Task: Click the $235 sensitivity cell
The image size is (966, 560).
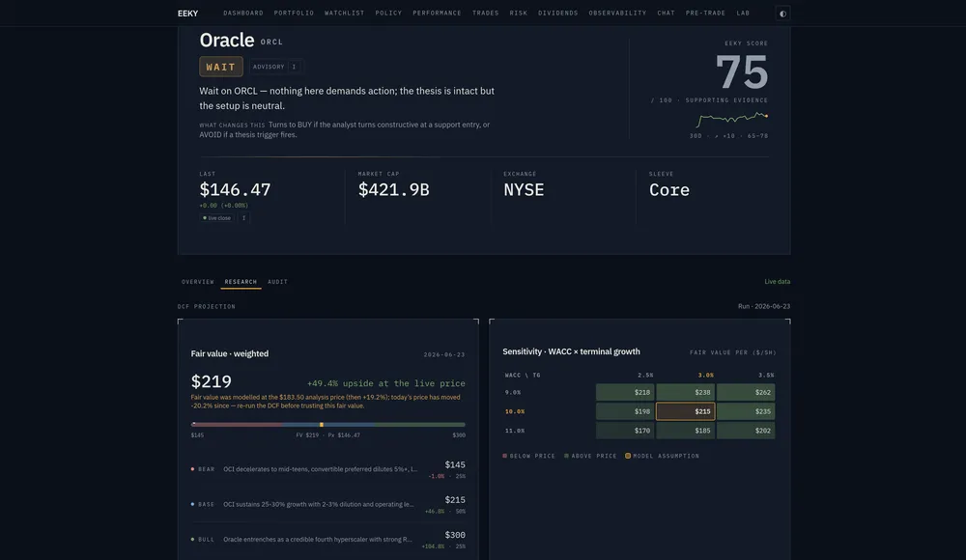Action: 746,411
